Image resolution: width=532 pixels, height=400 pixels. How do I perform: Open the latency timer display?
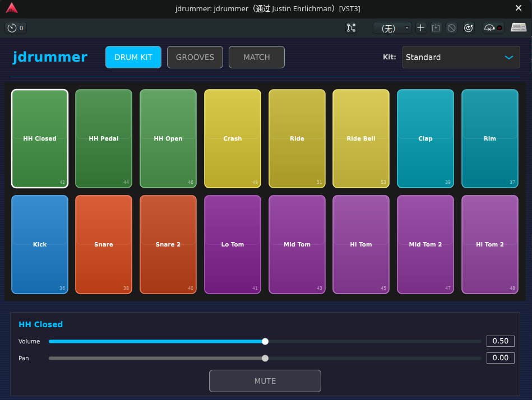(16, 28)
